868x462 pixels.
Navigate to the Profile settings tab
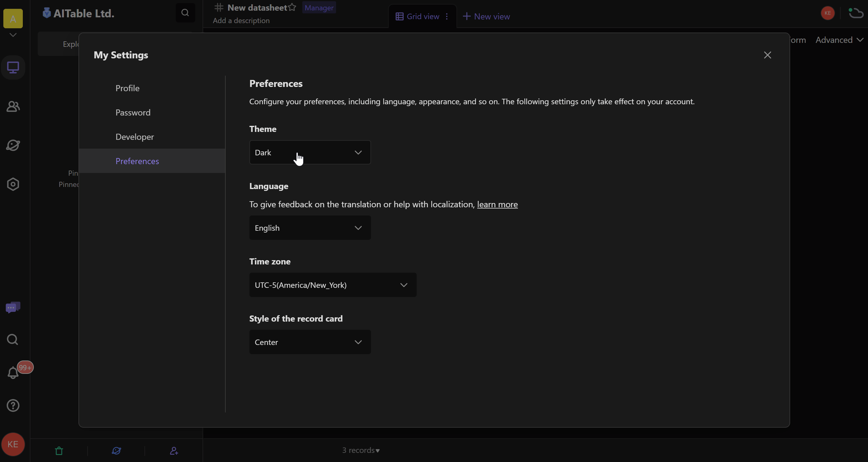point(127,88)
